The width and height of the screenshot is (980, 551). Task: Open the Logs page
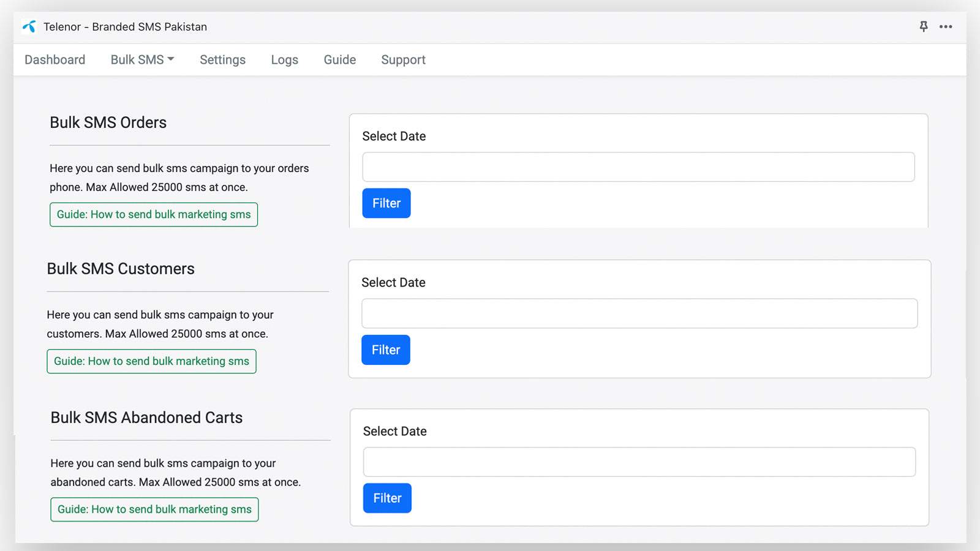click(284, 60)
